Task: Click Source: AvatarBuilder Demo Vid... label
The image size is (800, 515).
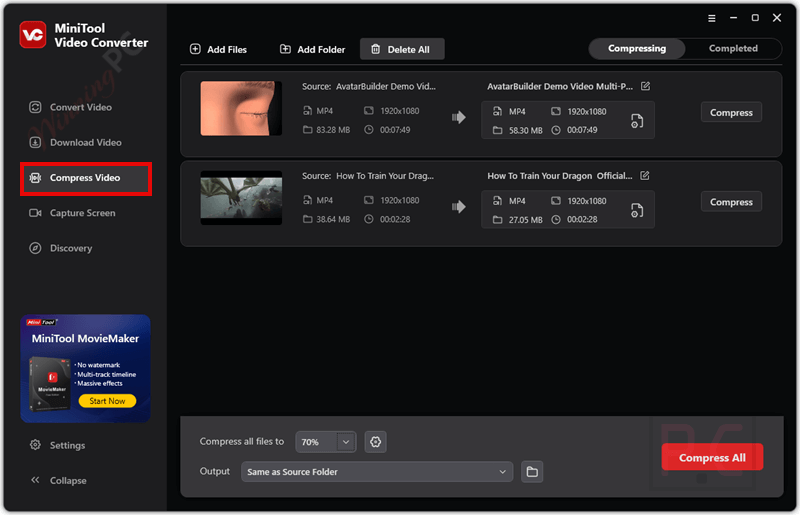Action: 368,86
